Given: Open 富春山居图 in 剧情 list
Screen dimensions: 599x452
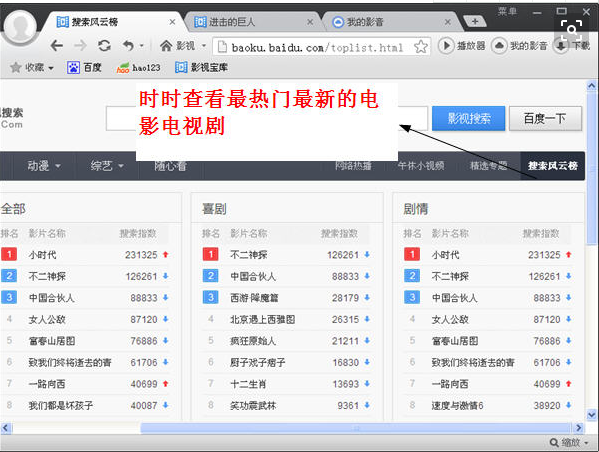Looking at the screenshot, I should pos(455,341).
